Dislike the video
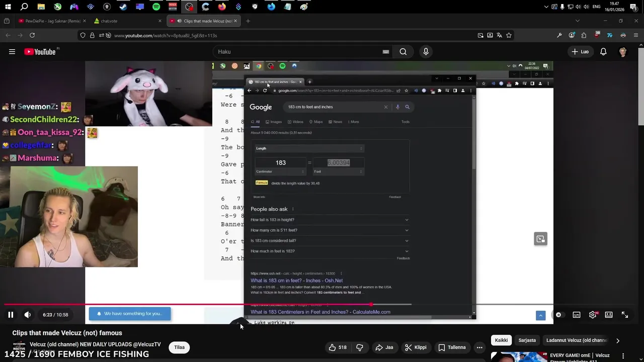The image size is (644, 362). (x=360, y=347)
